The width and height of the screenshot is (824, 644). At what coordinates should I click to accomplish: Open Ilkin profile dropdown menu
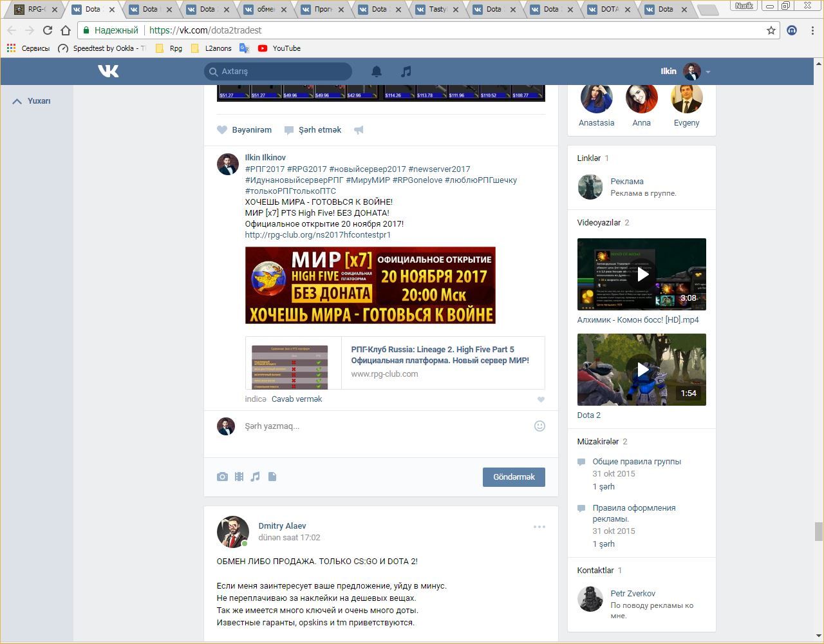click(x=685, y=71)
